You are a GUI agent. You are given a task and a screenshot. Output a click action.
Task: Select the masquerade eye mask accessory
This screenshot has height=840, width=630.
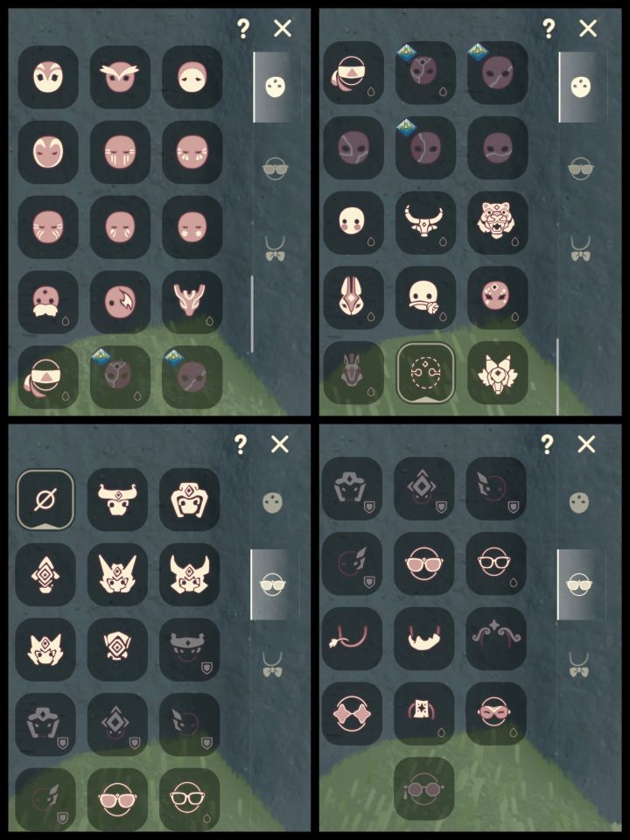click(495, 714)
